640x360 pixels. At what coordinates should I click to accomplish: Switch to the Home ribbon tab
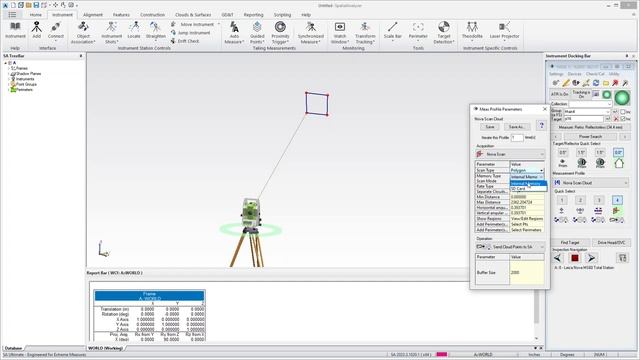pos(36,15)
